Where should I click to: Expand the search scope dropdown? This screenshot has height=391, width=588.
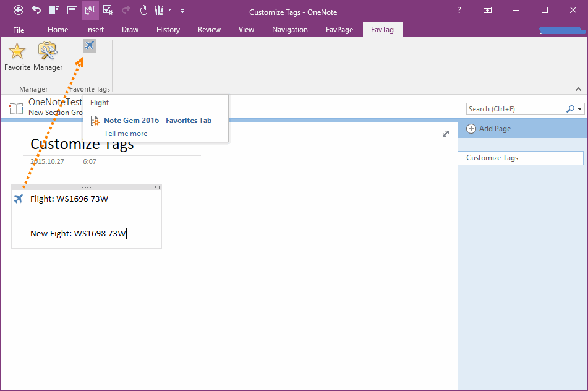[580, 109]
